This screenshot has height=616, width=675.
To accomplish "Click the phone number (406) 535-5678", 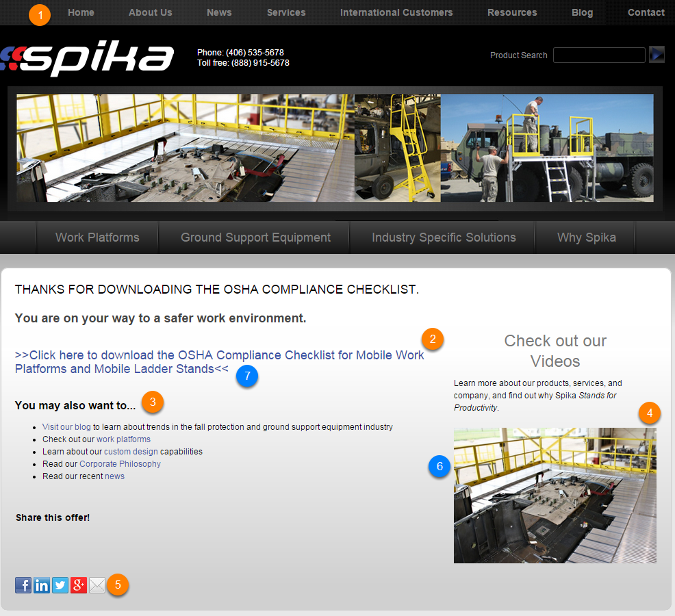I will pos(255,53).
